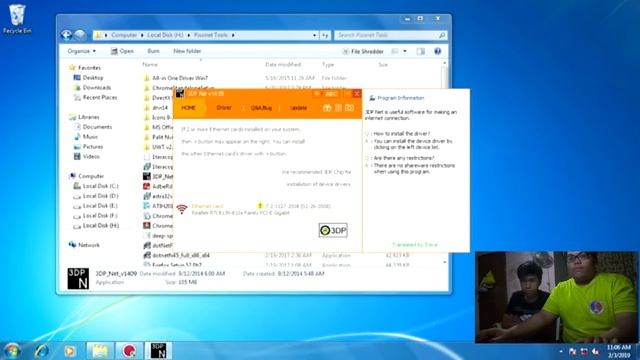
Task: Click the 3DP Net title bar app icon
Action: click(x=180, y=93)
